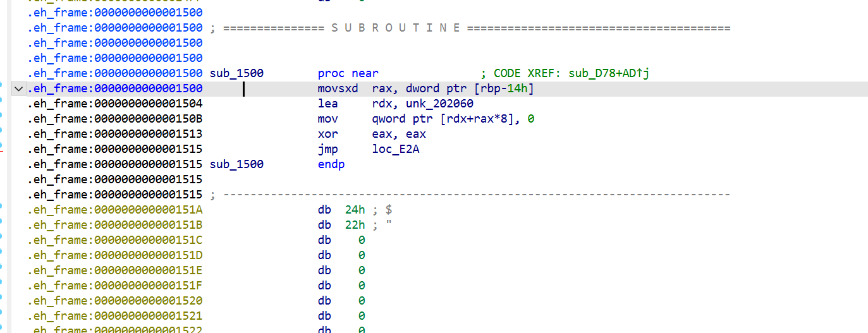
Task: Click the sub_1500 label on the endp line
Action: click(x=236, y=164)
